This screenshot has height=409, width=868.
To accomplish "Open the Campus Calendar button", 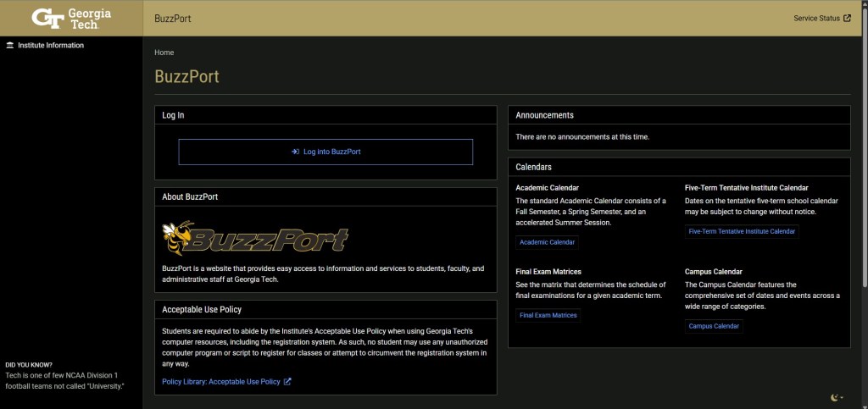I will tap(714, 326).
